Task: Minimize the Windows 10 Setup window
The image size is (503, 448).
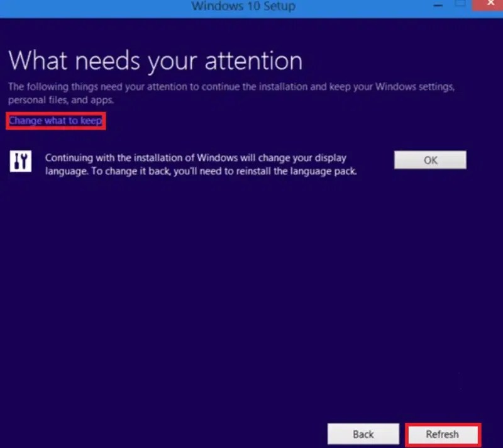Action: pos(438,5)
